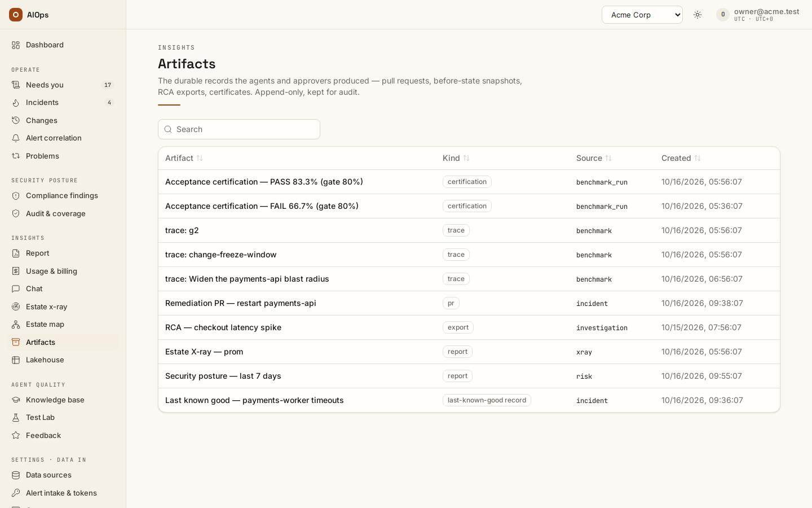
Task: Click the Problems loop icon
Action: coord(16,156)
